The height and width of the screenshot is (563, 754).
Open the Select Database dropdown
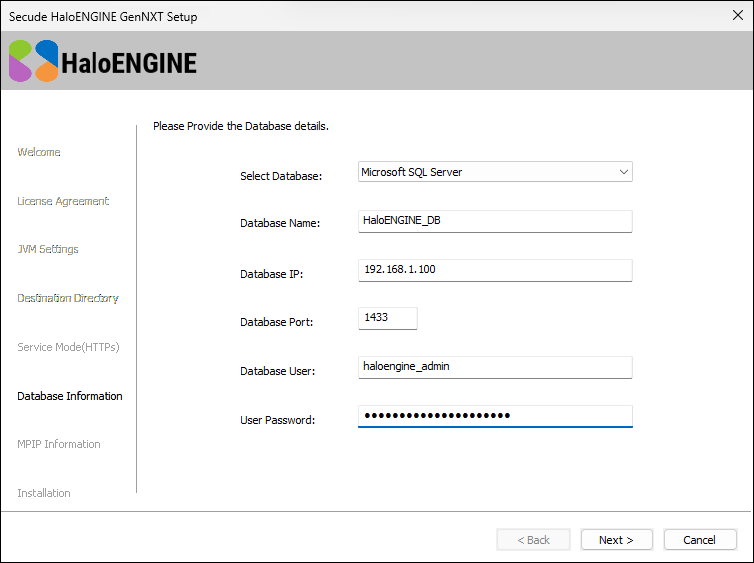point(495,172)
